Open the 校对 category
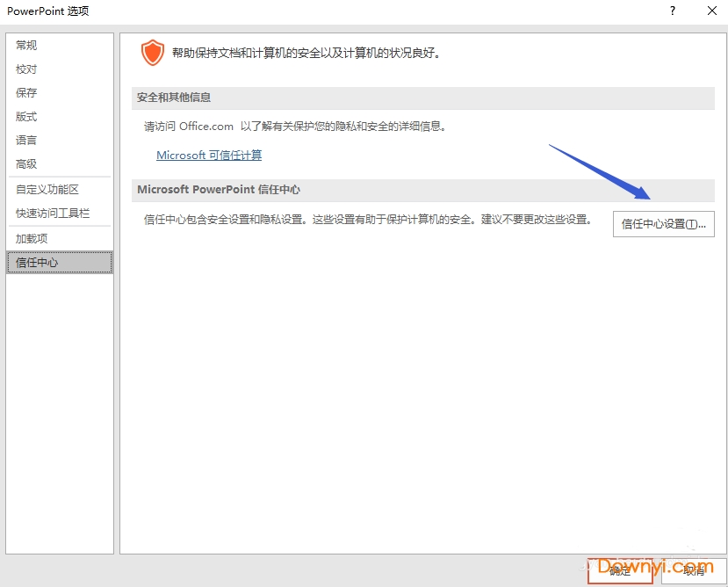The height and width of the screenshot is (587, 728). point(27,69)
